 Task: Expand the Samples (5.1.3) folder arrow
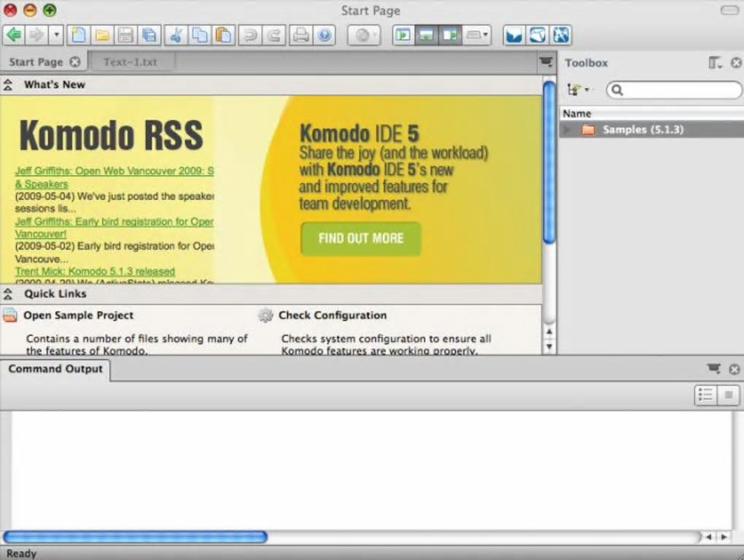[567, 130]
